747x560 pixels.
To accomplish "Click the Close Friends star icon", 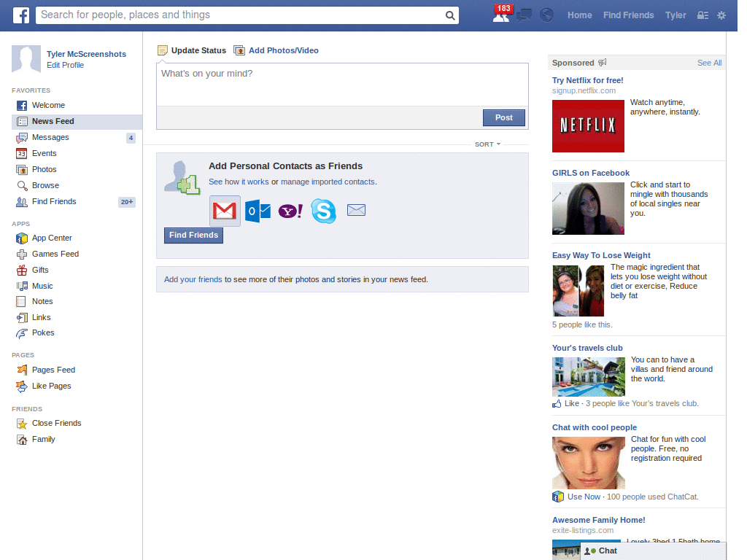I will (22, 424).
